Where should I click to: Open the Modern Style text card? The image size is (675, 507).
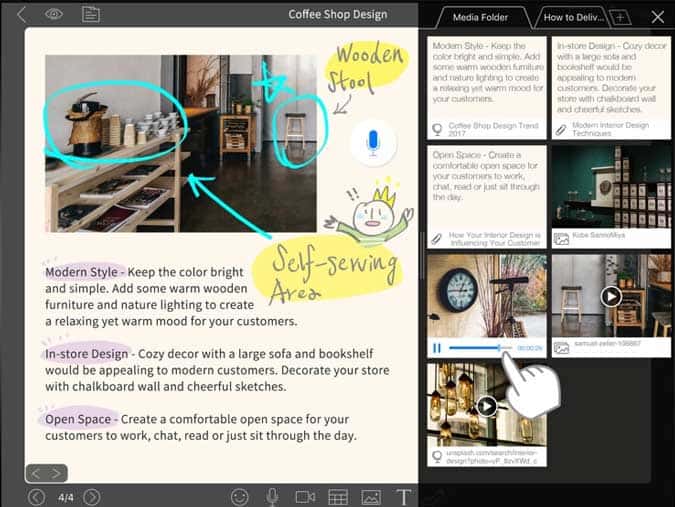pos(487,88)
